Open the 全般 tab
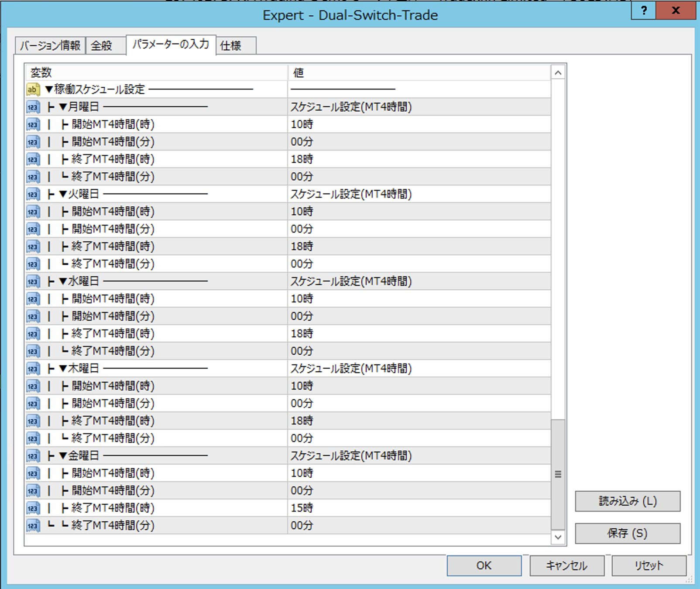The width and height of the screenshot is (700, 589). click(102, 45)
